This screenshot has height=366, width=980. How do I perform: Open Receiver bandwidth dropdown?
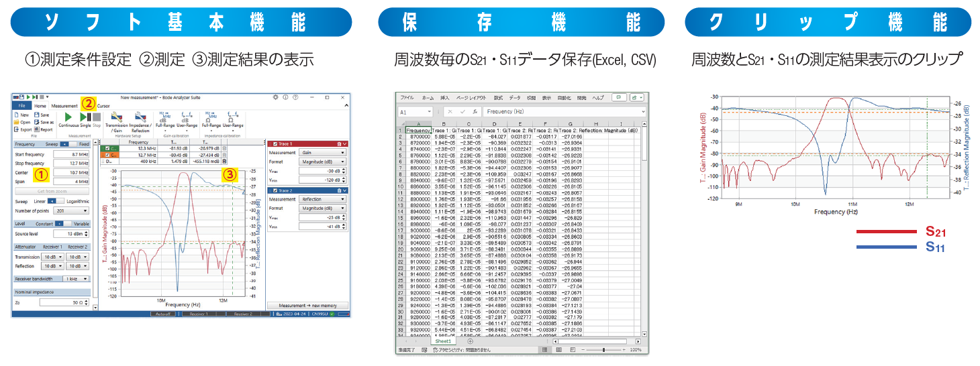(76, 279)
